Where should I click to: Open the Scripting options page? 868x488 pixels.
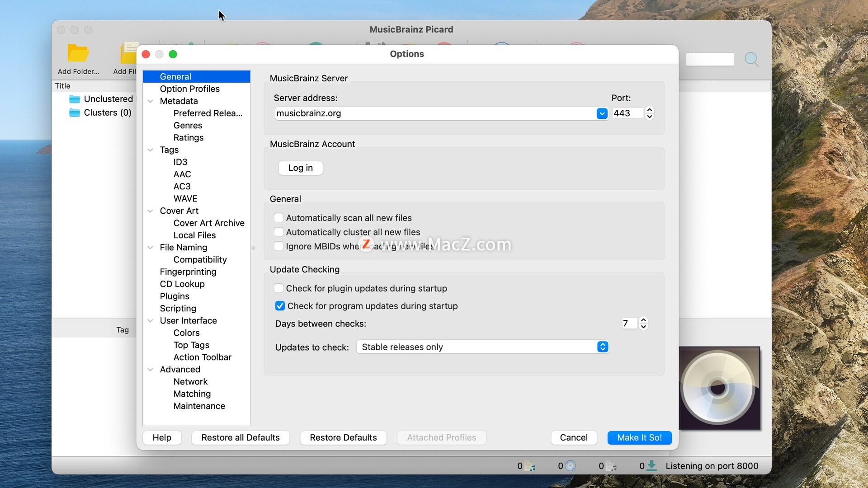point(178,309)
